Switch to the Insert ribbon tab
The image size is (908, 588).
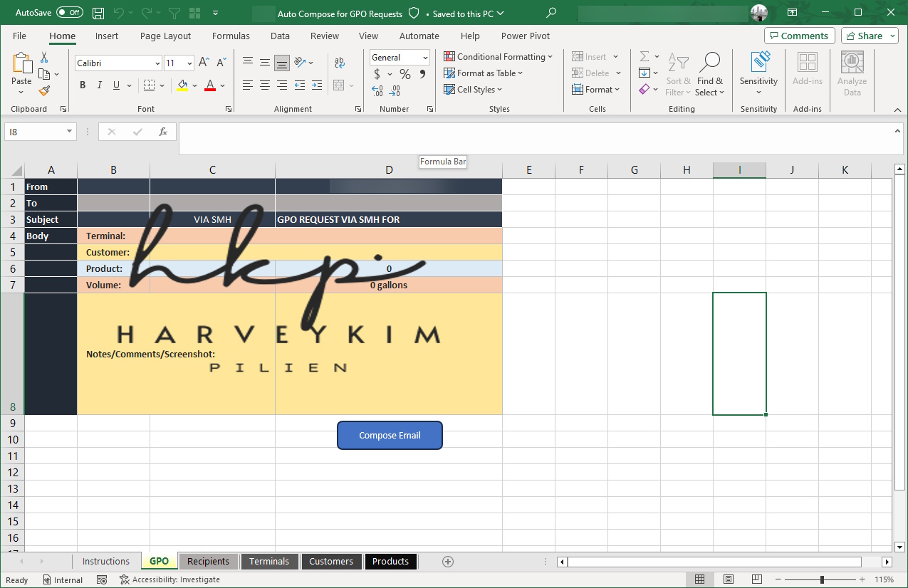click(107, 36)
